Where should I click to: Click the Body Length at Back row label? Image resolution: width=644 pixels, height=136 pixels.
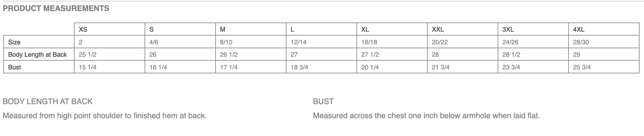(38, 55)
